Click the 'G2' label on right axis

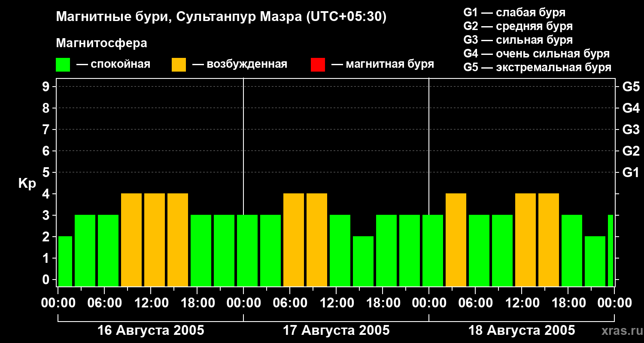click(x=631, y=151)
